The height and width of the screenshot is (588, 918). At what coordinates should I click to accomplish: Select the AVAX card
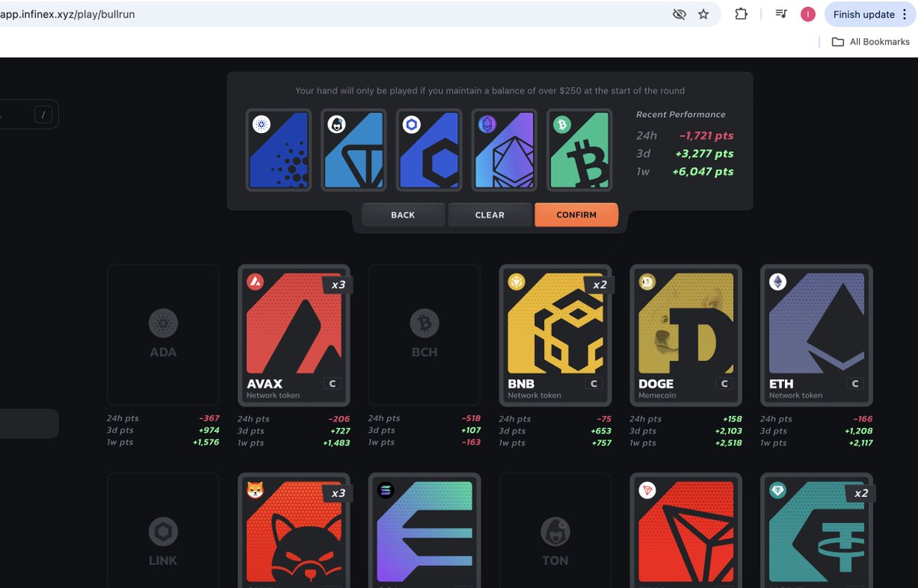pos(294,335)
